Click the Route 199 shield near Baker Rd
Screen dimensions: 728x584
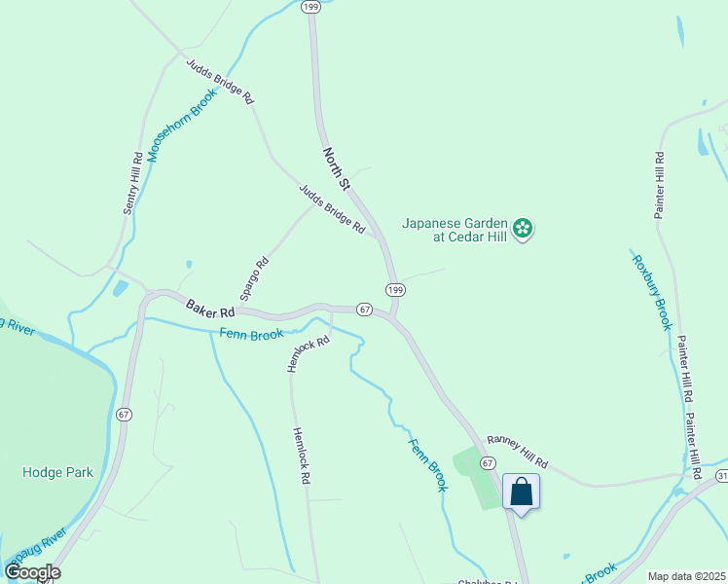tap(395, 290)
